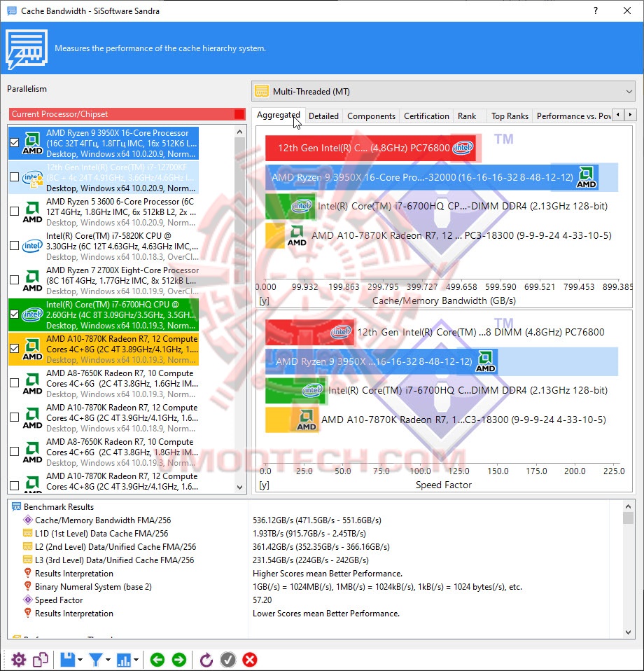The image size is (644, 671).
Task: Switch to the Aggregated tab
Action: (279, 116)
